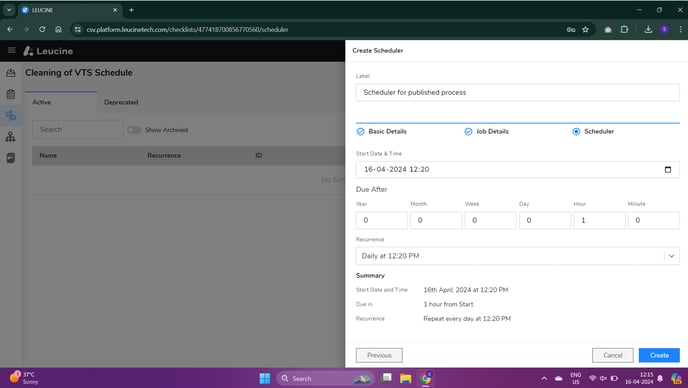Click the Hour due-after field
Viewport: 688px width, 388px height.
[599, 220]
